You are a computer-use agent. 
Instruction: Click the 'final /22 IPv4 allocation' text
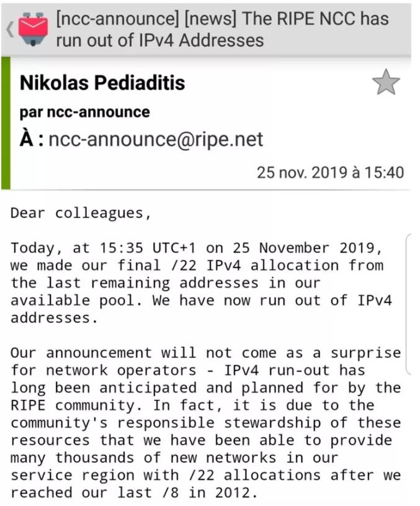[x=228, y=266]
